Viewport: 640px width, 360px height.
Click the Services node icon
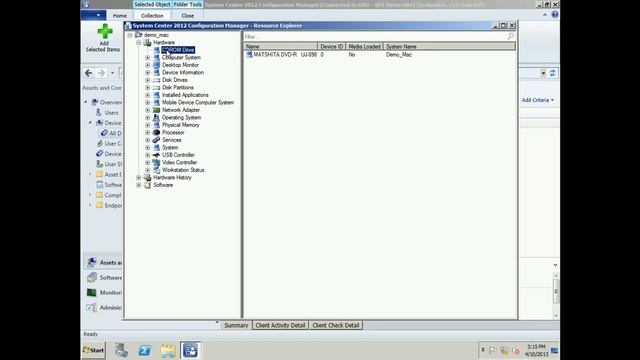click(156, 140)
